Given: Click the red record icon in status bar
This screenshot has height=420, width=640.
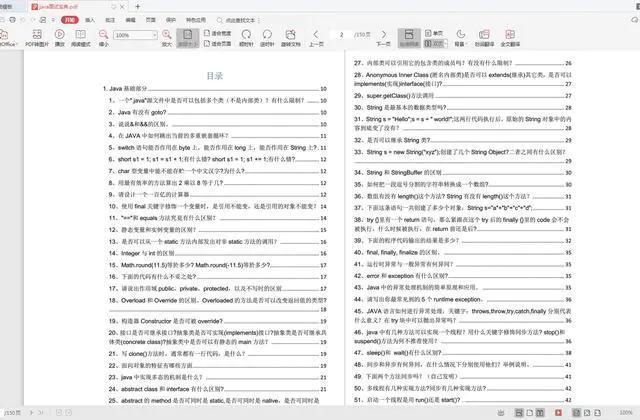Looking at the screenshot, I should point(558,413).
